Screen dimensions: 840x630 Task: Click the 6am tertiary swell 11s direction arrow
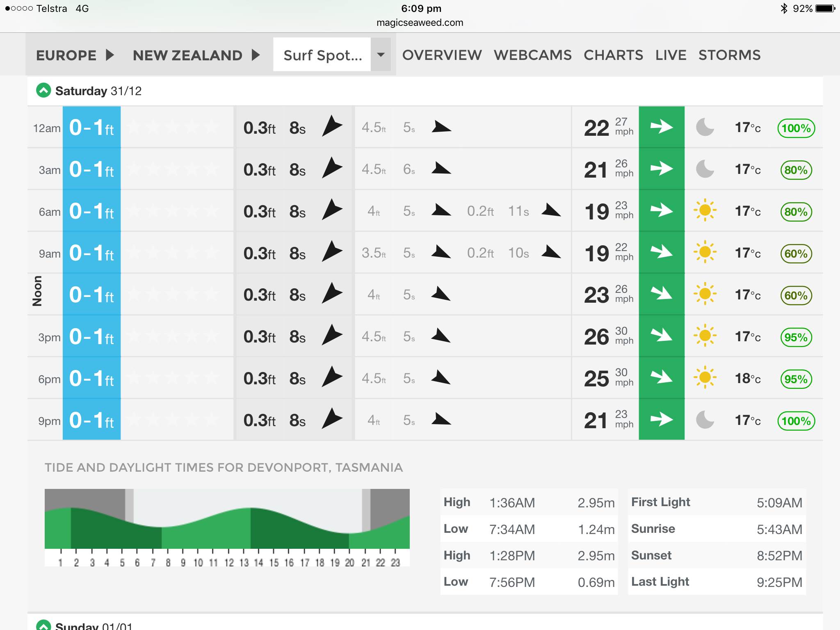pos(551,210)
